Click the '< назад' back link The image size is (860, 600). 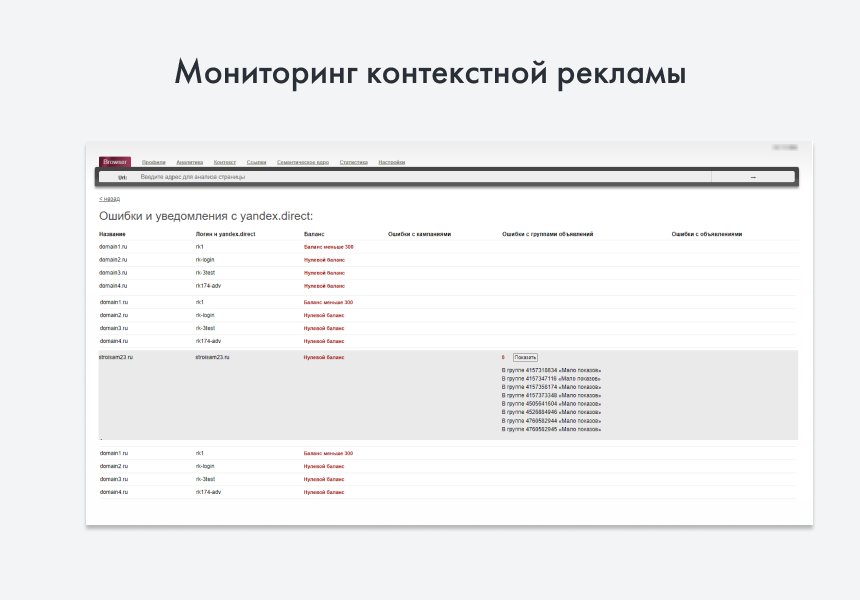(110, 199)
